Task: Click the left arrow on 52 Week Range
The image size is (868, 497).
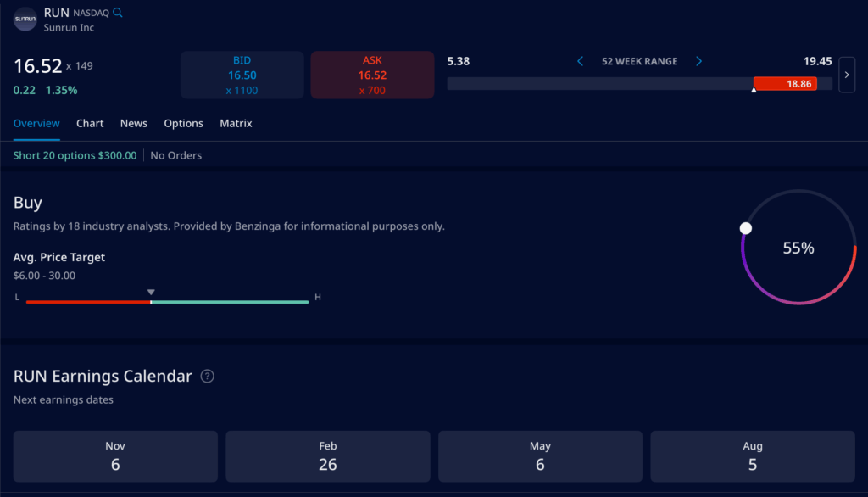Action: pyautogui.click(x=580, y=61)
